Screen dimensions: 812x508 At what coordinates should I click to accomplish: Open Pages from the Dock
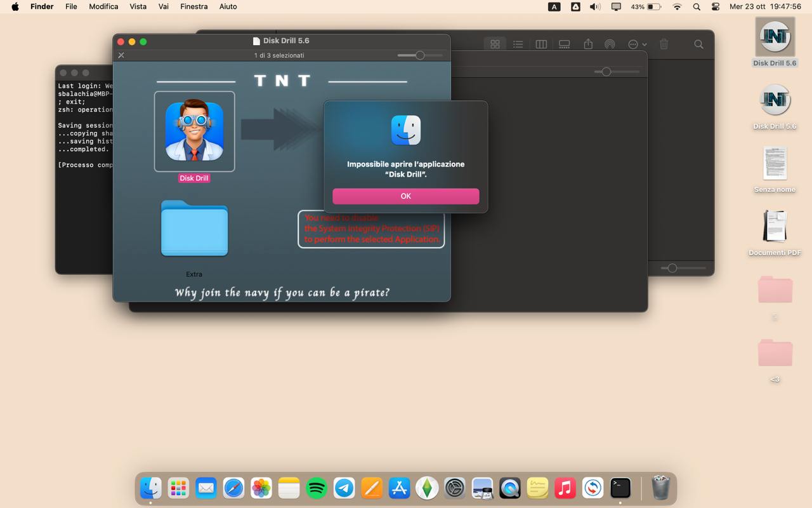pyautogui.click(x=372, y=488)
